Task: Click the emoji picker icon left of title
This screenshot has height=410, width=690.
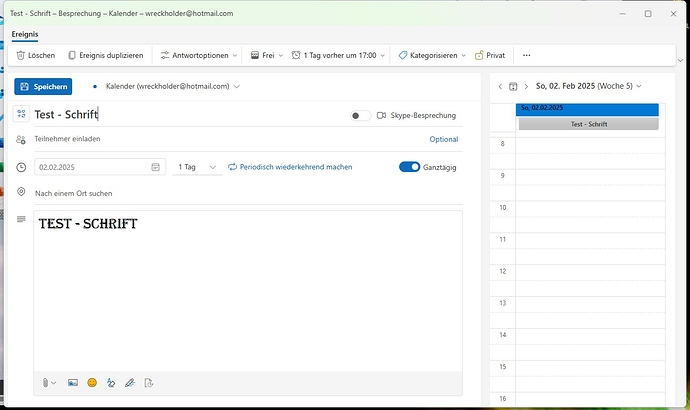Action: tap(21, 114)
